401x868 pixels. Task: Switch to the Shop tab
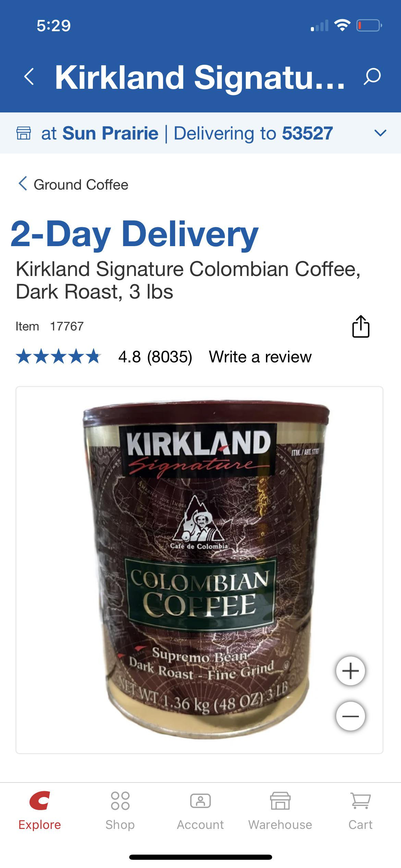(x=120, y=811)
